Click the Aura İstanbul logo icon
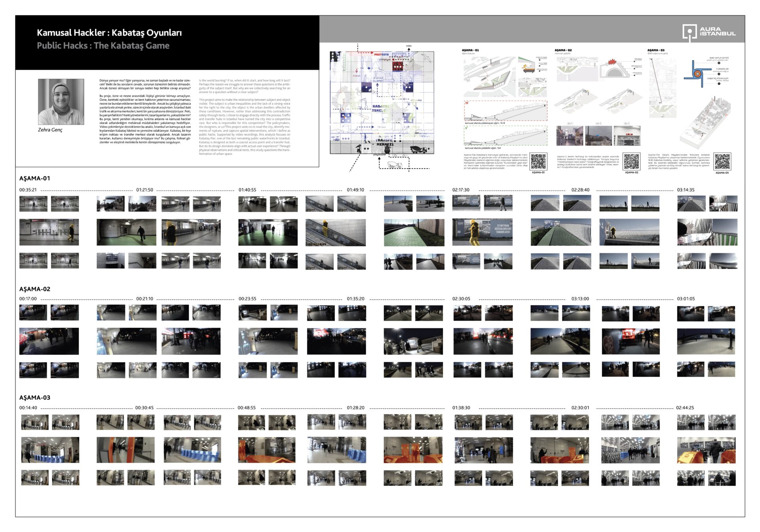The width and height of the screenshot is (760, 532). 689,32
